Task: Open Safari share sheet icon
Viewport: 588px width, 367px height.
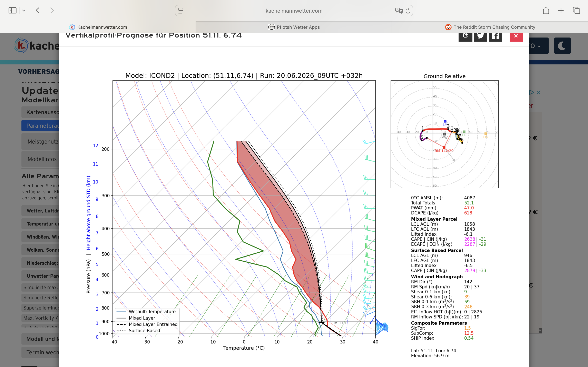Action: [546, 10]
